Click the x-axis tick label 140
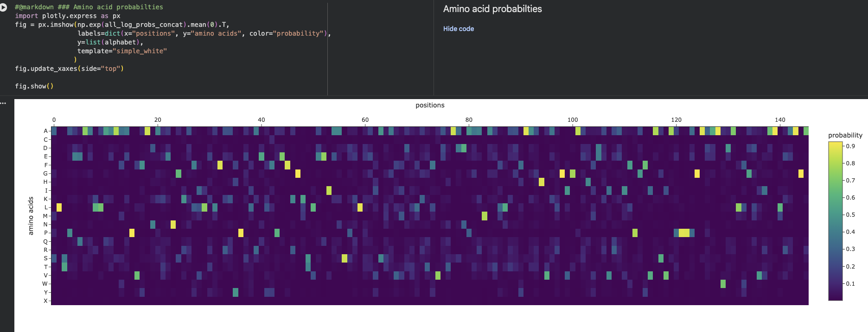Viewport: 868px width, 332px height. click(x=780, y=120)
